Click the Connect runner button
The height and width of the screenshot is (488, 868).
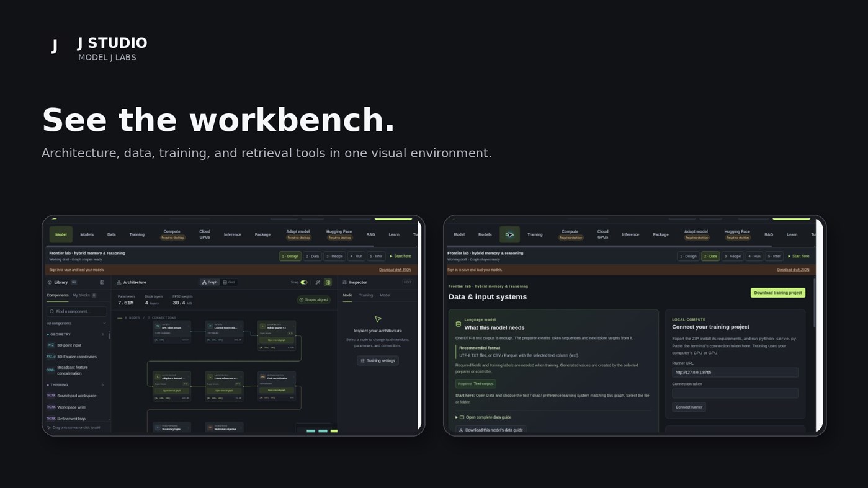(x=689, y=407)
